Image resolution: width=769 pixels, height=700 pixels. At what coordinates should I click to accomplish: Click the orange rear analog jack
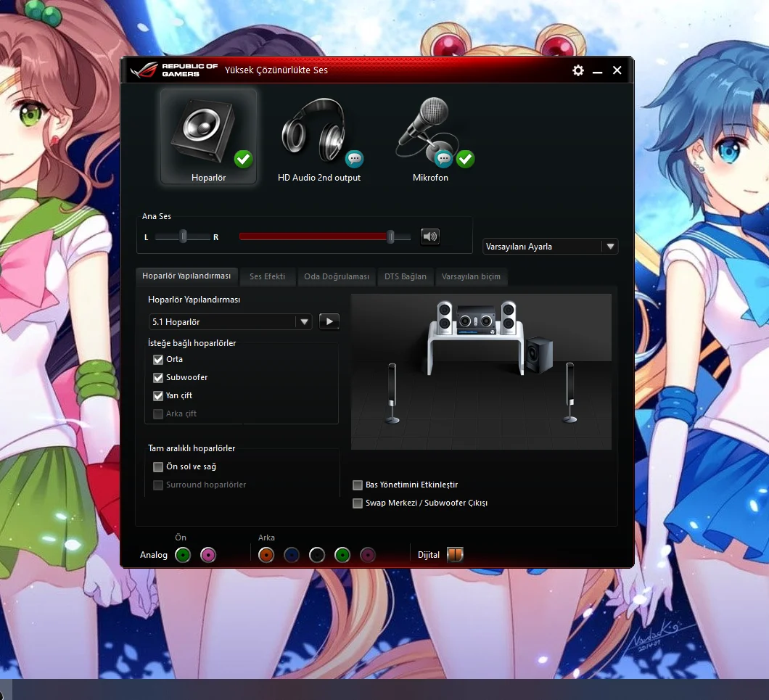[266, 555]
